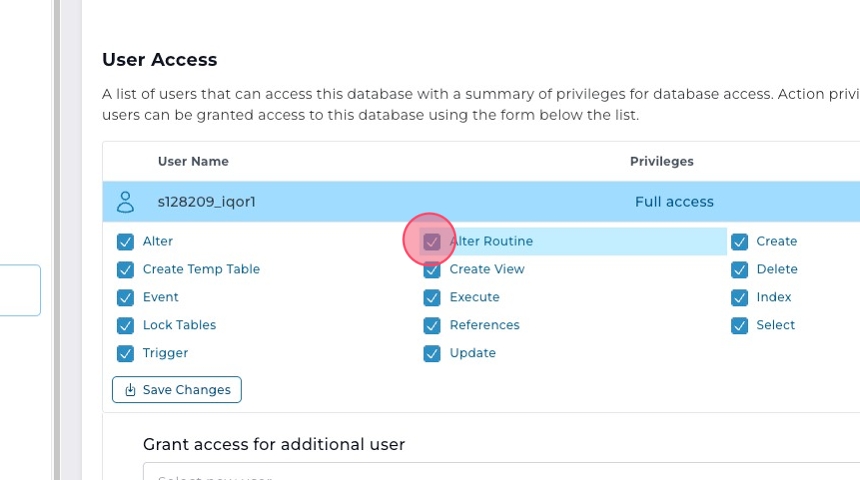Toggle the Alter Routine checkbox
The height and width of the screenshot is (480, 860).
(x=432, y=242)
